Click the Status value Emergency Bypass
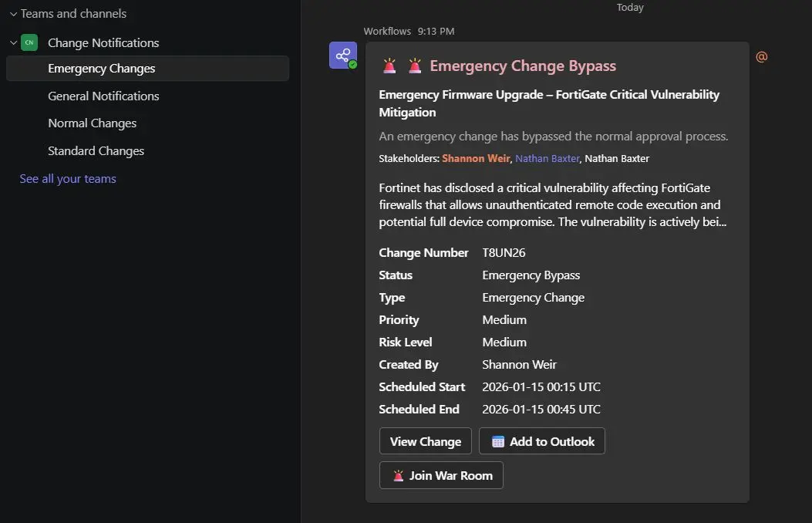 point(531,275)
